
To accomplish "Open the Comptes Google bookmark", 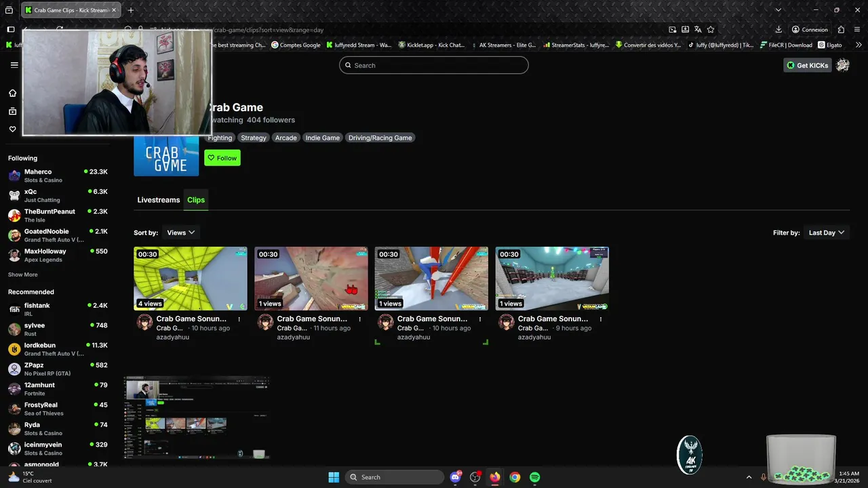I will [296, 45].
